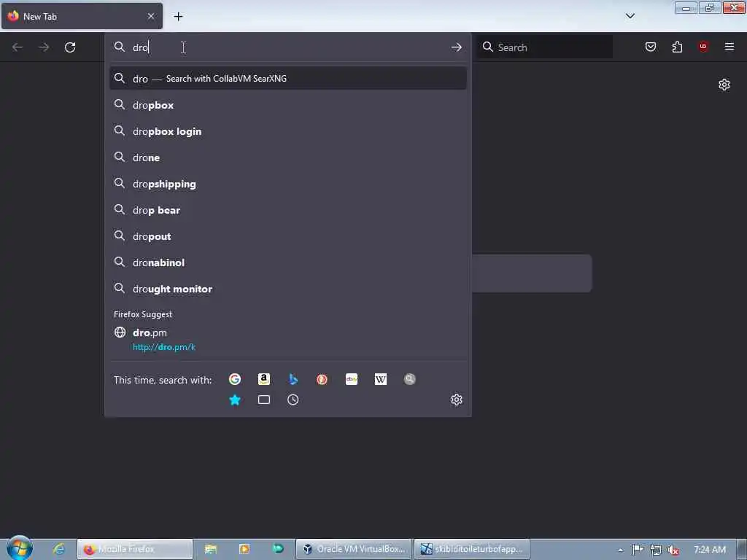Open the Windows Start orb
747x560 pixels.
coord(19,548)
